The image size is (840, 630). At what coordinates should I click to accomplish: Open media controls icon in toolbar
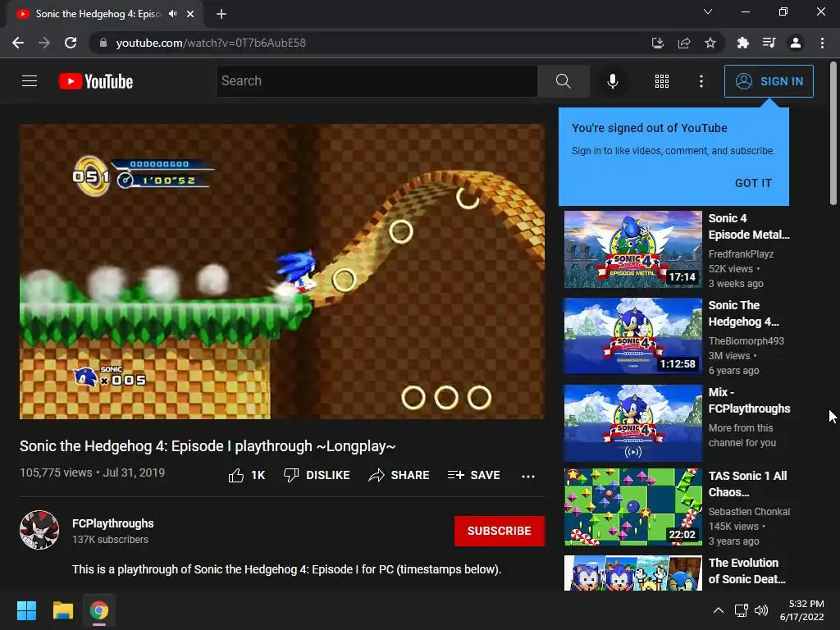[x=769, y=43]
